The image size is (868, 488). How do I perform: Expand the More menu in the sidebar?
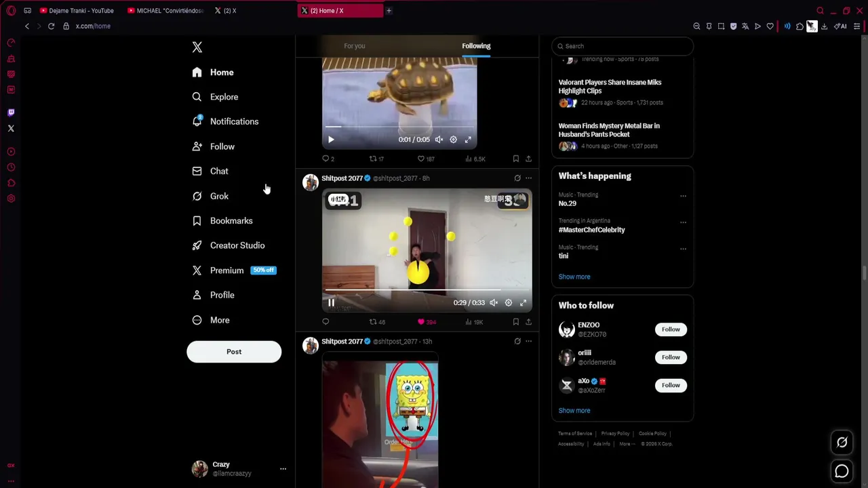(x=211, y=320)
